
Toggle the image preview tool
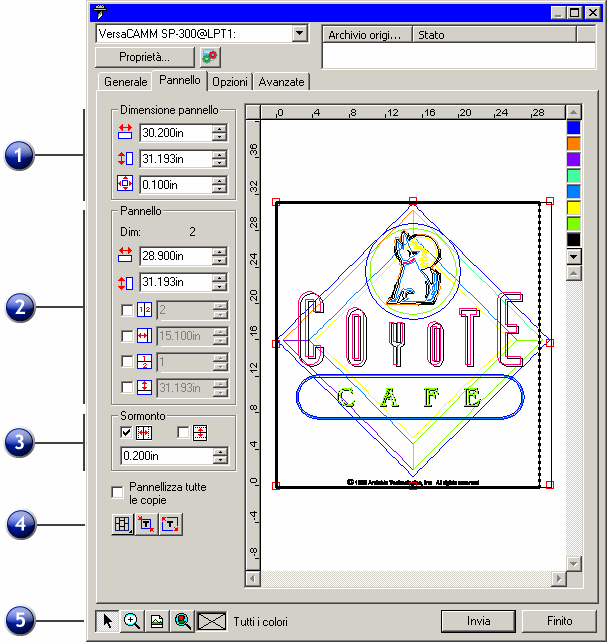(157, 621)
